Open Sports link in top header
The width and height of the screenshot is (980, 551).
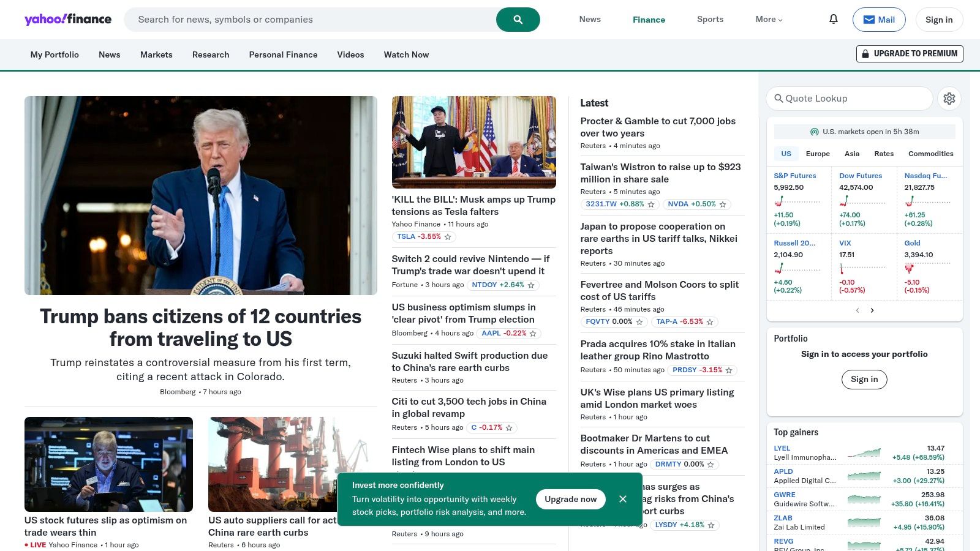tap(710, 20)
